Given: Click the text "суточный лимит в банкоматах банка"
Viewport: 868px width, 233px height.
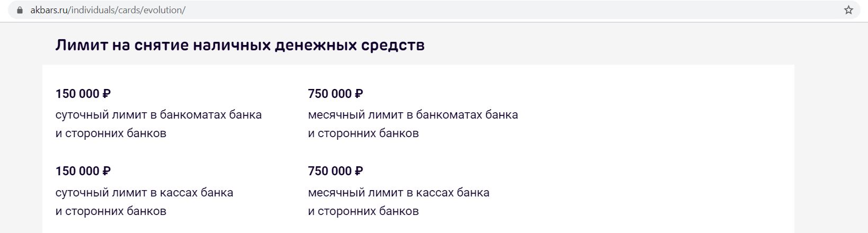Looking at the screenshot, I should coord(158,114).
